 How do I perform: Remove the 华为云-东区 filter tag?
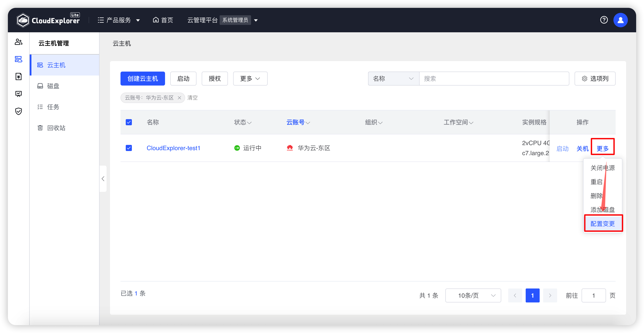click(x=179, y=98)
